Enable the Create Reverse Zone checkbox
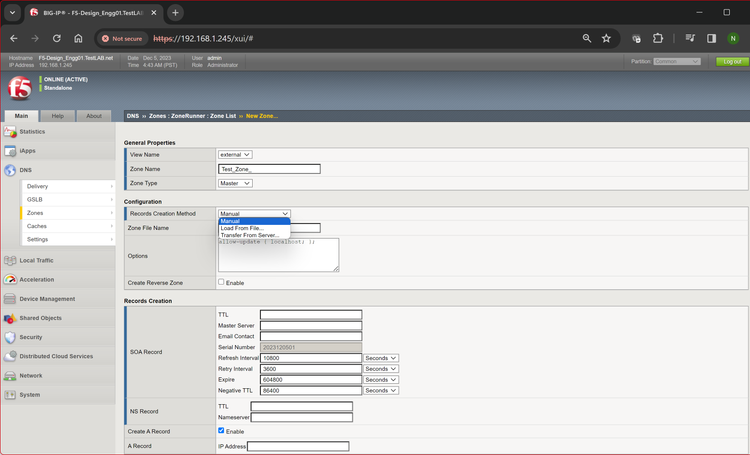Screen dimensions: 750x455 coord(222,282)
